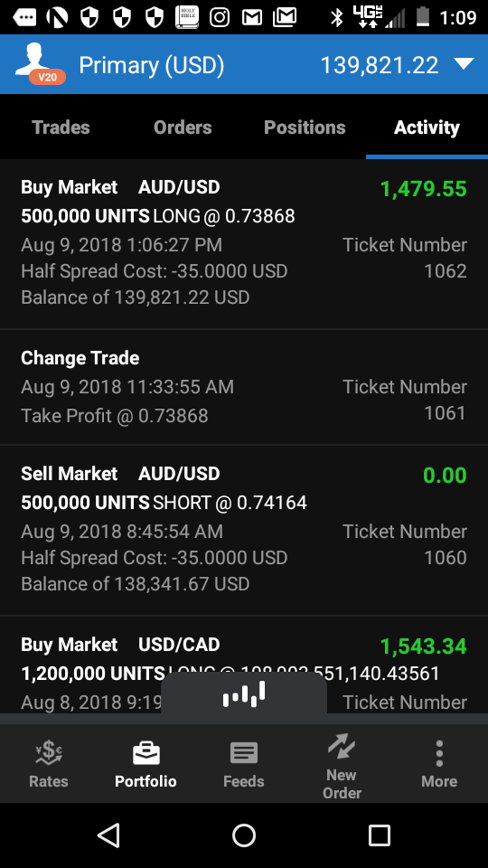
Task: Open Buy Market AUD/USD ticket 1062
Action: (244, 244)
